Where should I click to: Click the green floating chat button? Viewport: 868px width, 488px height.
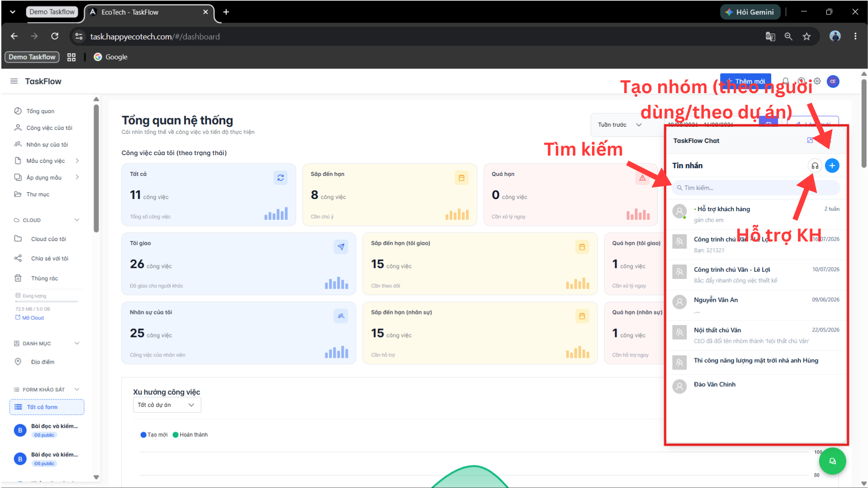(832, 461)
